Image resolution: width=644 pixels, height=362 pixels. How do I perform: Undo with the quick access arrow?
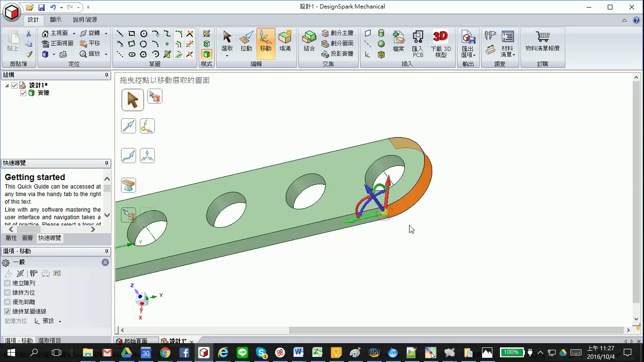click(x=53, y=7)
